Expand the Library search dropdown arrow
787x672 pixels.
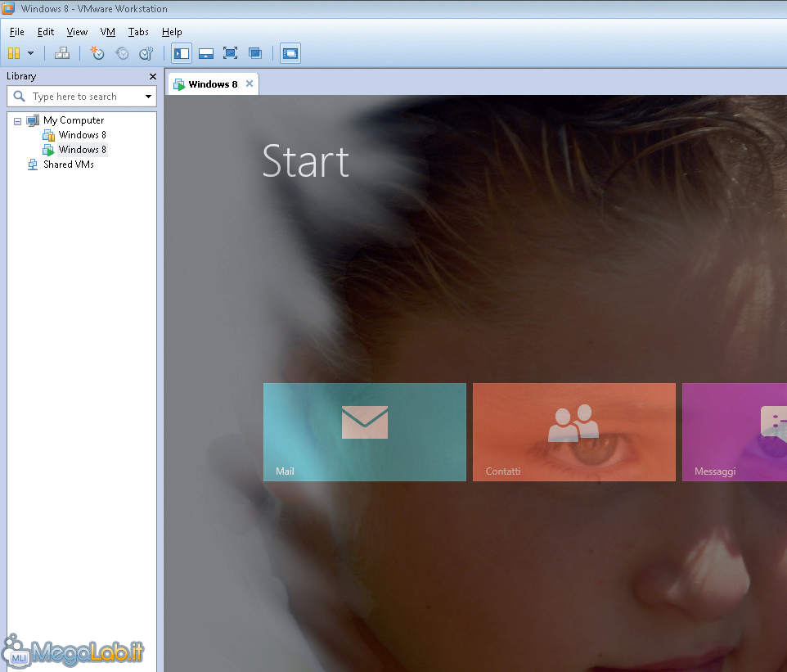(x=149, y=97)
